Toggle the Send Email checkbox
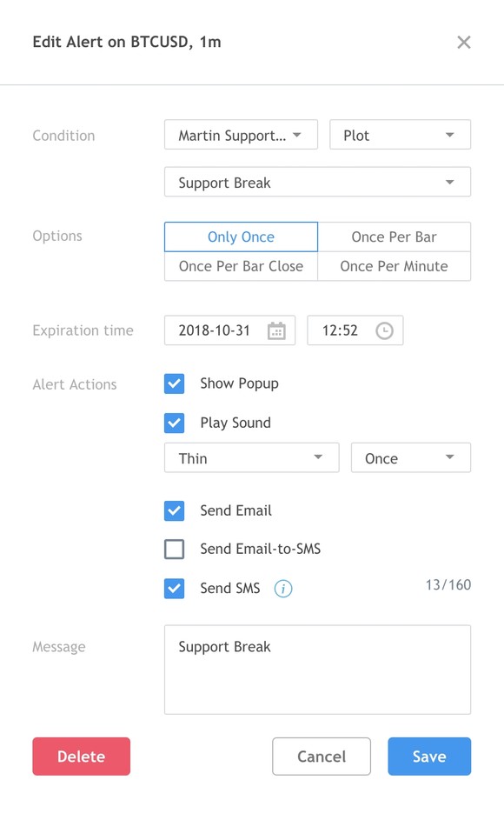This screenshot has width=504, height=820. 174,511
